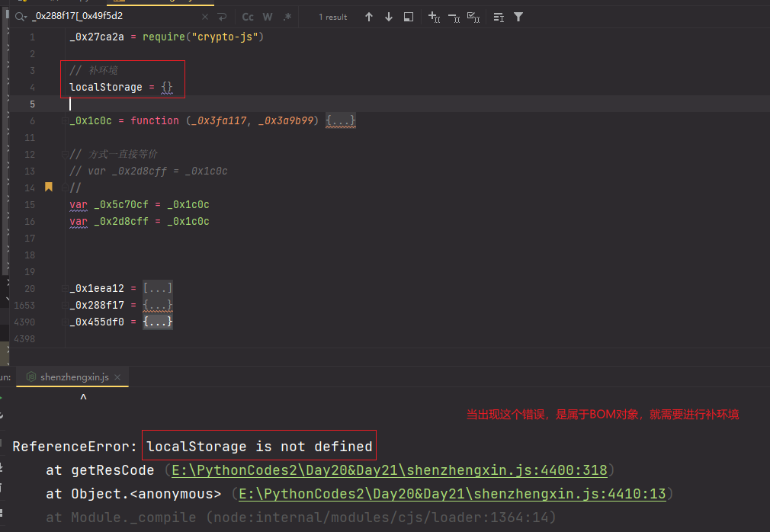Open link shenzhengxin.js:4410:13 in stack trace
This screenshot has width=770, height=532.
coord(452,494)
